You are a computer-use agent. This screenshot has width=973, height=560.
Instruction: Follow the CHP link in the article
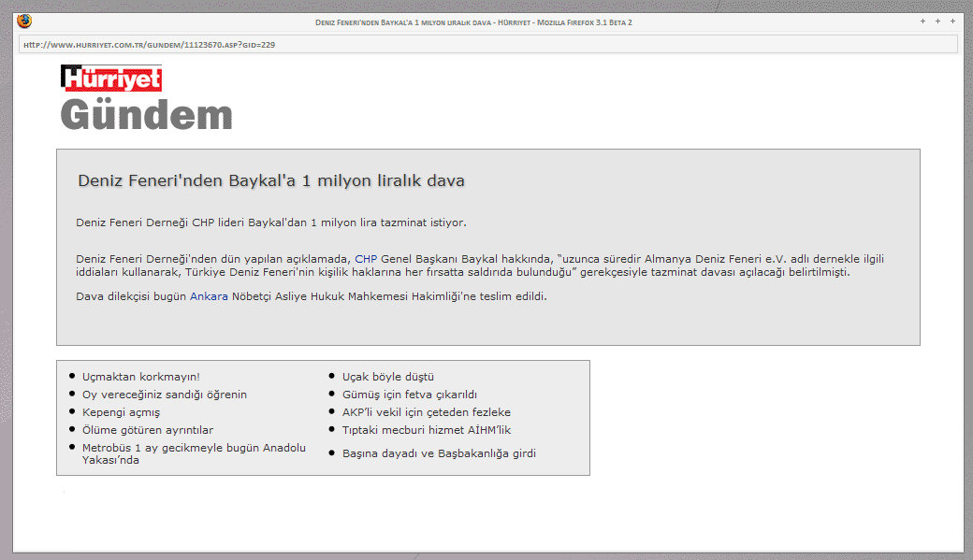[x=366, y=259]
